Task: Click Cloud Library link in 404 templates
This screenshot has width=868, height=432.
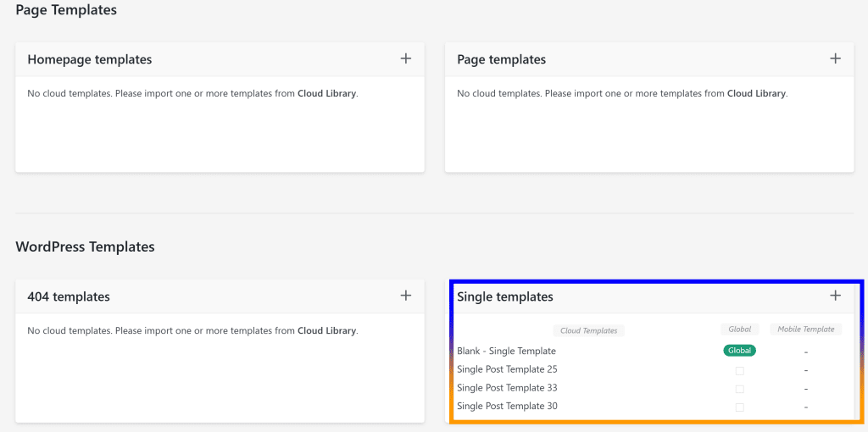Action: (x=327, y=331)
